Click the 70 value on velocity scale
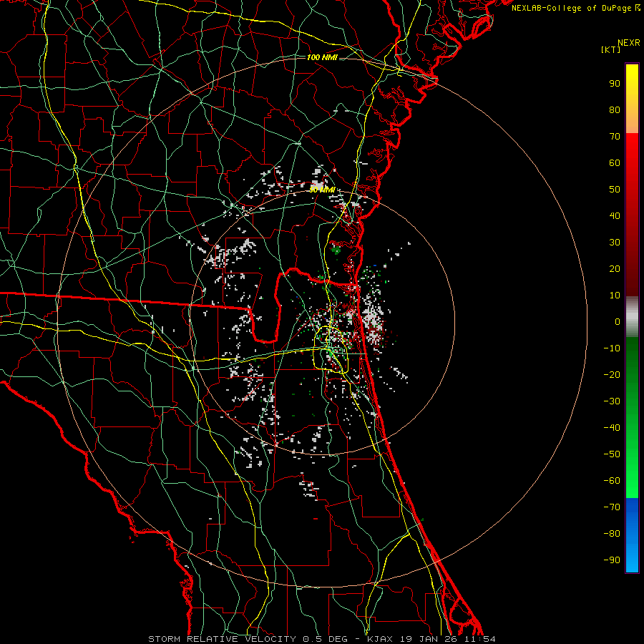This screenshot has height=644, width=644. point(615,137)
